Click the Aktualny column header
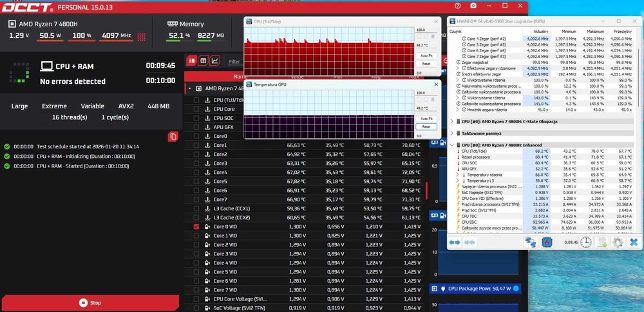This screenshot has height=312, width=644. pos(536,31)
